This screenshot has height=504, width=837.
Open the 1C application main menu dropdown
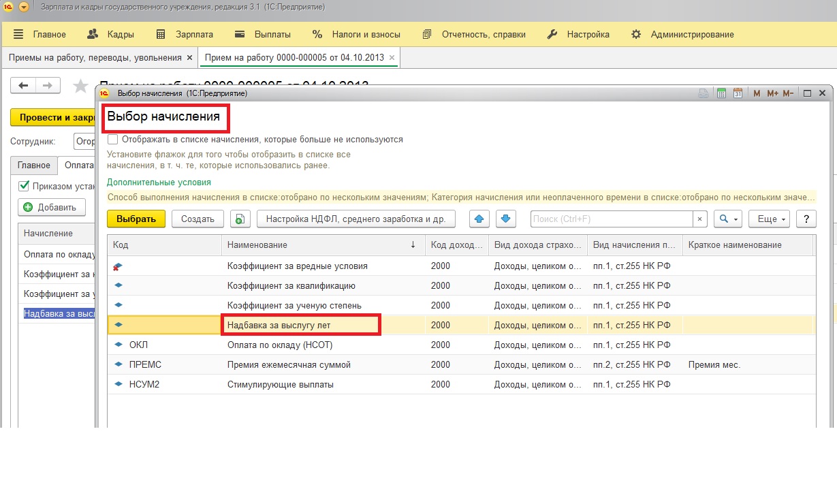point(25,7)
